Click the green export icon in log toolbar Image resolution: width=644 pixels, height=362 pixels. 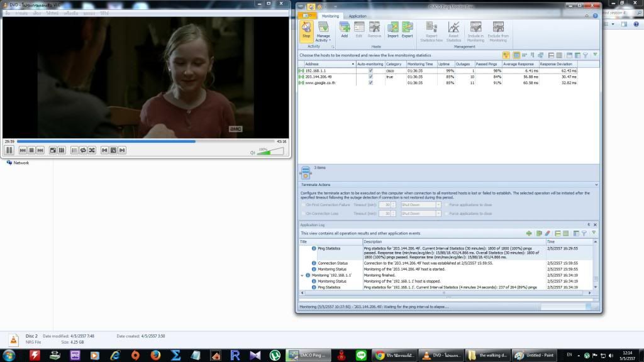528,233
